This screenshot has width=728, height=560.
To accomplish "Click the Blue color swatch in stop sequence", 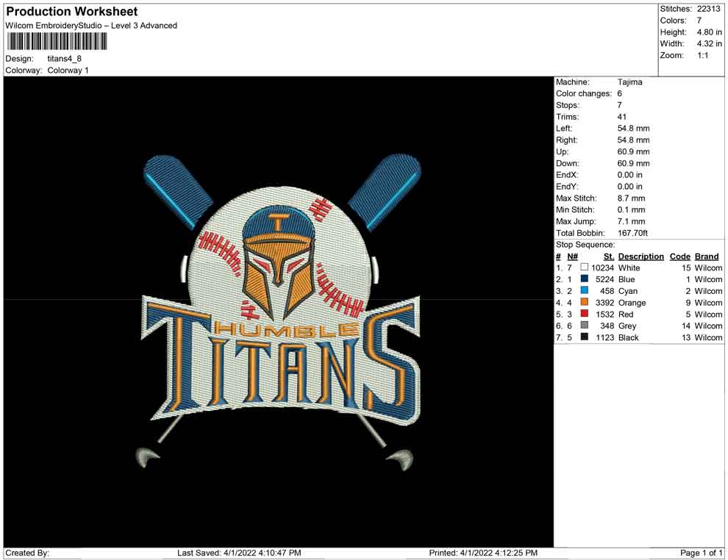I will pyautogui.click(x=585, y=279).
